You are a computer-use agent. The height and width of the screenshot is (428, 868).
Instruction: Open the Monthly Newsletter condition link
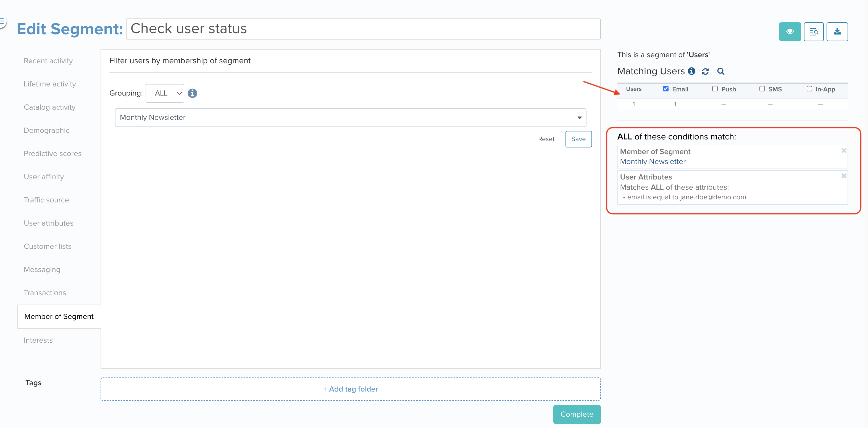tap(652, 162)
